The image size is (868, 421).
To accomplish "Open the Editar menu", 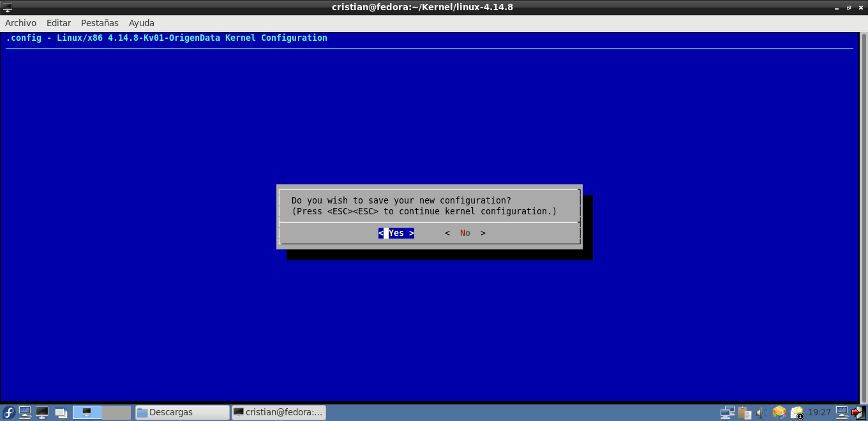I will click(59, 23).
